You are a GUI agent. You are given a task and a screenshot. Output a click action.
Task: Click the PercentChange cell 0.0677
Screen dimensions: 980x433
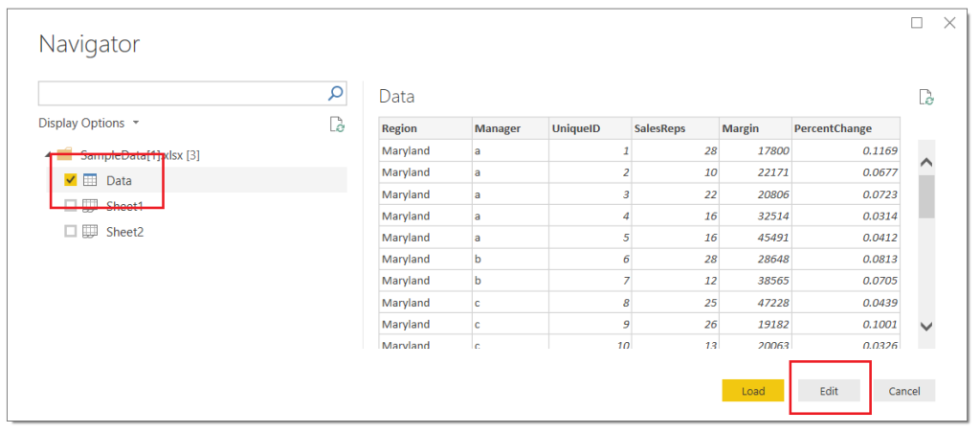coord(846,172)
